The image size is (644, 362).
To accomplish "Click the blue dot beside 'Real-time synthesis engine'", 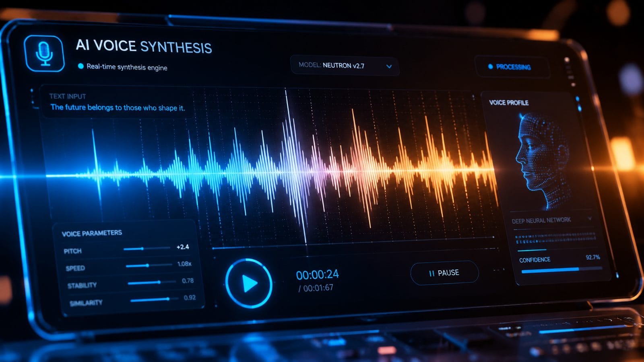I will [x=80, y=66].
